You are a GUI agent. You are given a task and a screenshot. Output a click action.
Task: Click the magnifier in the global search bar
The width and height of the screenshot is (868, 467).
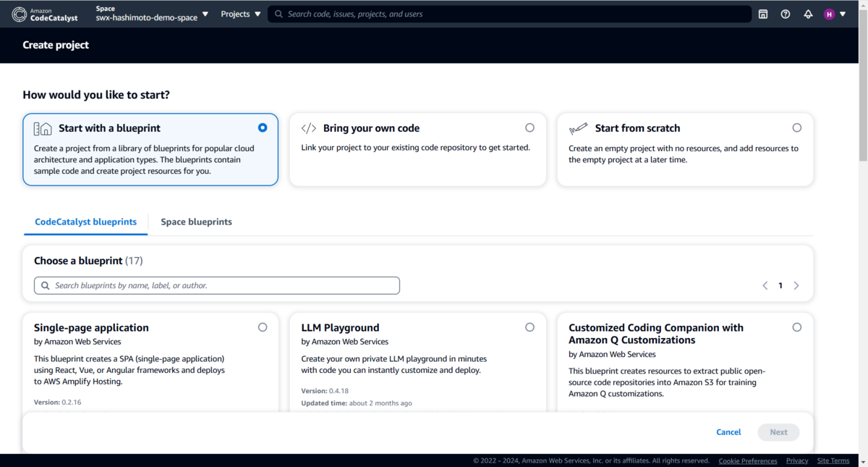coord(278,14)
